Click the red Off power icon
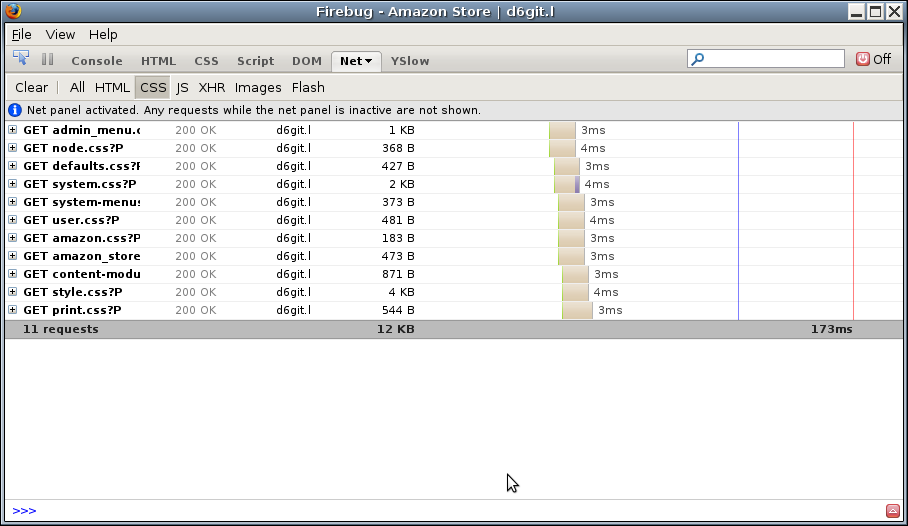The image size is (908, 526). point(863,59)
